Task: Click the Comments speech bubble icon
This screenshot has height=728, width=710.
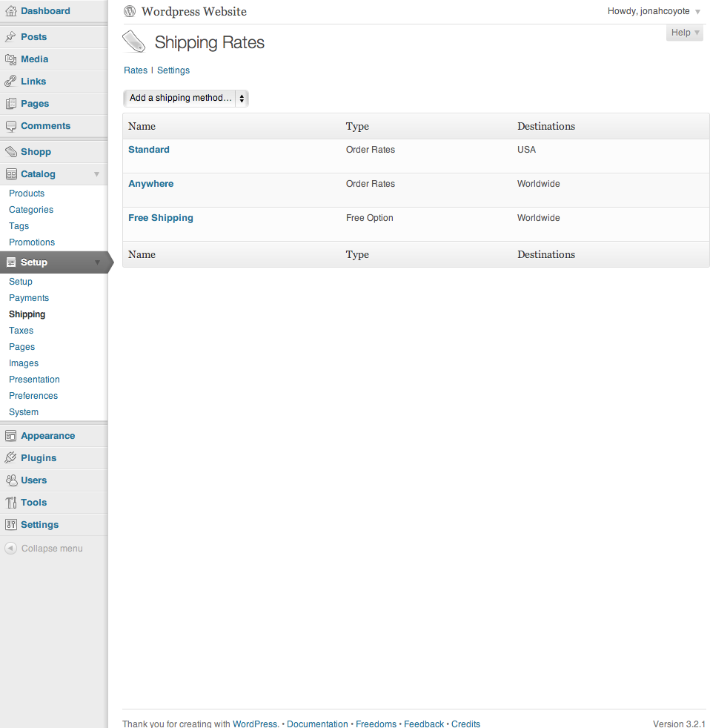Action: pos(10,126)
